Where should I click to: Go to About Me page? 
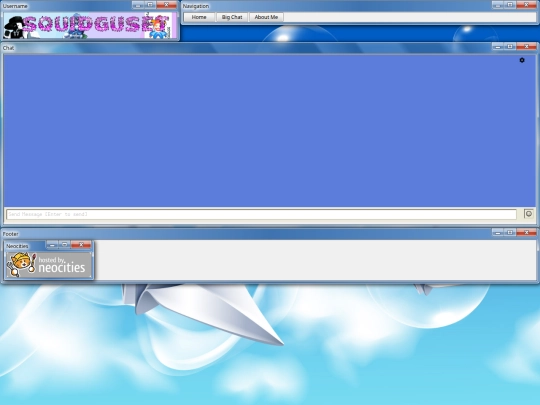pyautogui.click(x=266, y=17)
